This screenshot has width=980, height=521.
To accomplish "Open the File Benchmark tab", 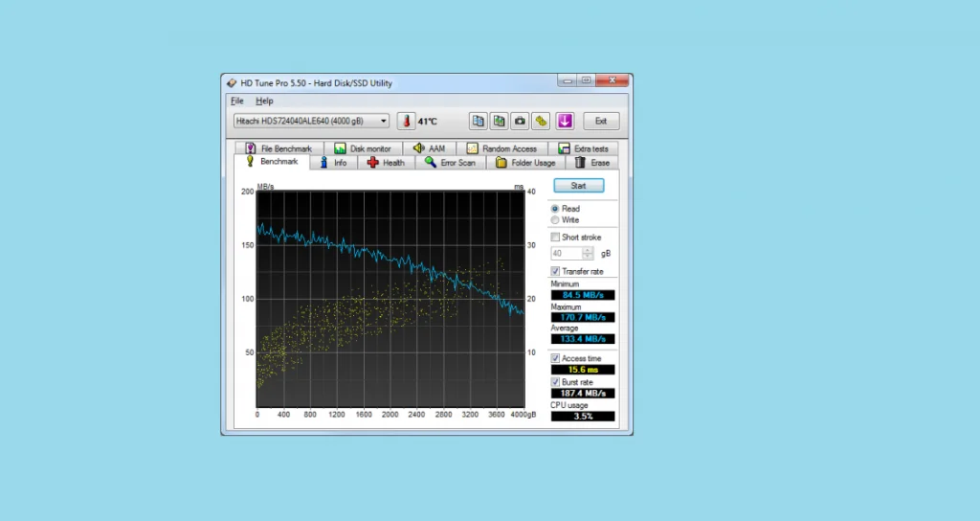I will 279,148.
